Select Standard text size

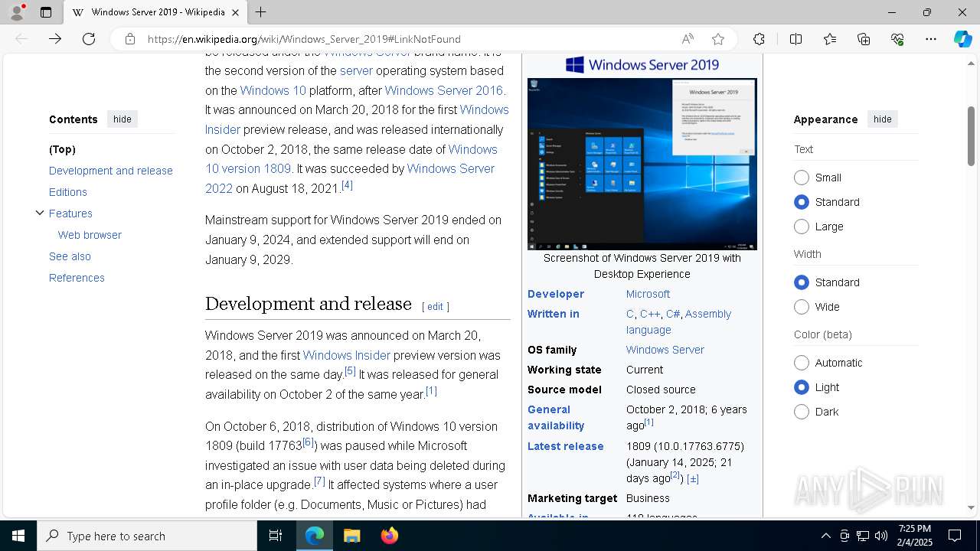coord(802,202)
